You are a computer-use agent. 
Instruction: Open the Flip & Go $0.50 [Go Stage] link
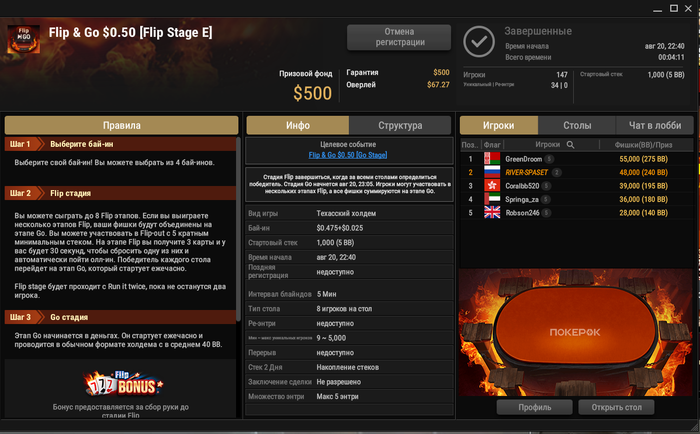click(348, 155)
